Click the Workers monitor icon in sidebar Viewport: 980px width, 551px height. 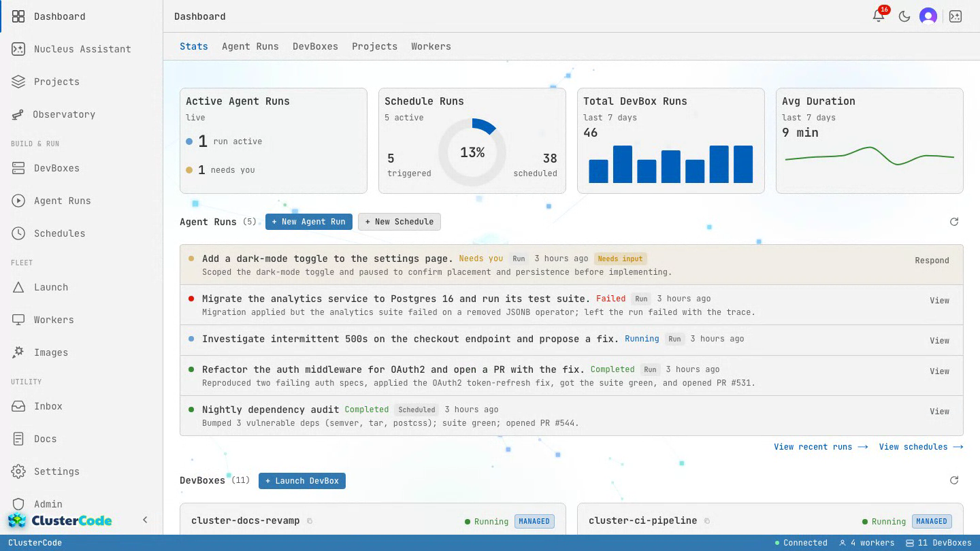click(x=18, y=320)
